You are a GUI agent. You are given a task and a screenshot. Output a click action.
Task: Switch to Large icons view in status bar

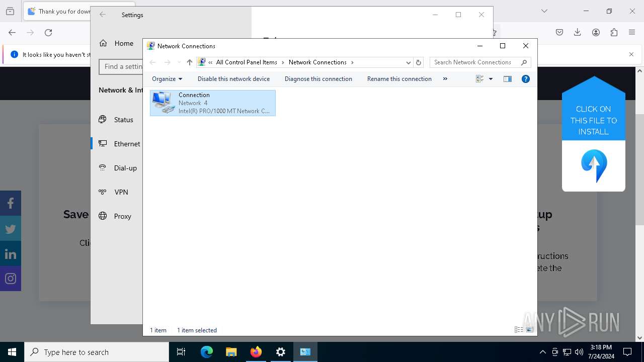530,330
